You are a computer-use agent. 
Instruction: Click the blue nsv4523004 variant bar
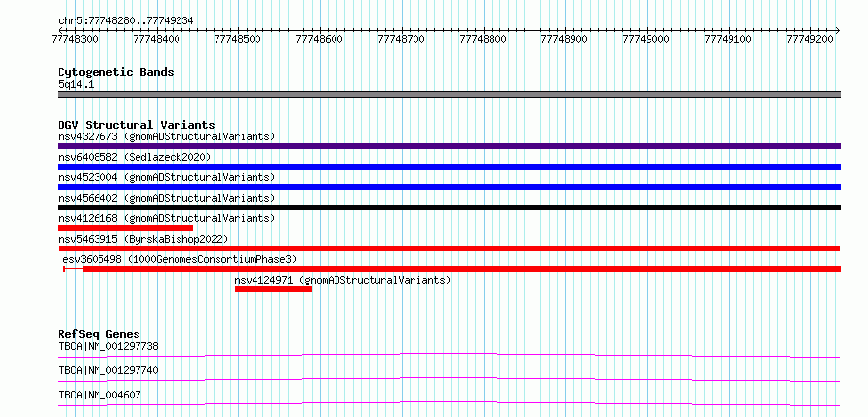point(449,187)
